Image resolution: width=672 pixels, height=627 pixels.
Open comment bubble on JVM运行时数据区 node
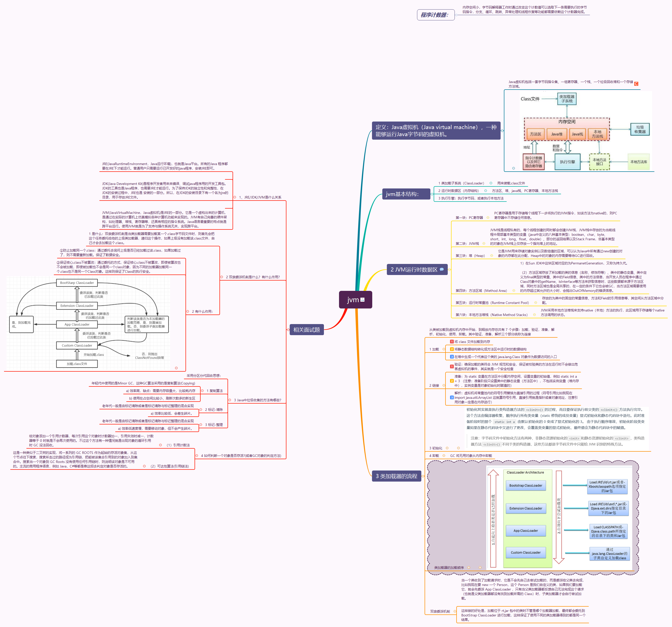pos(441,269)
